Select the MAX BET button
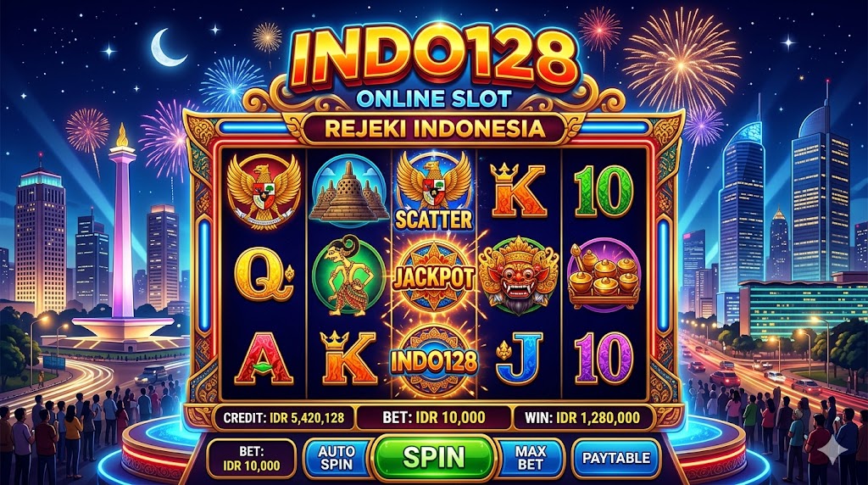Viewport: 868px width, 485px height. pyautogui.click(x=530, y=459)
